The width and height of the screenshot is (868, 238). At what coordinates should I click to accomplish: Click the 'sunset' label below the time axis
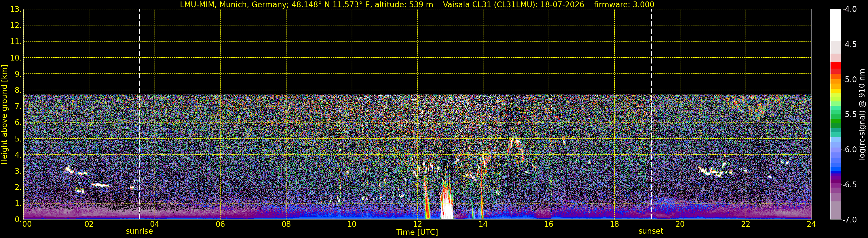click(x=651, y=231)
